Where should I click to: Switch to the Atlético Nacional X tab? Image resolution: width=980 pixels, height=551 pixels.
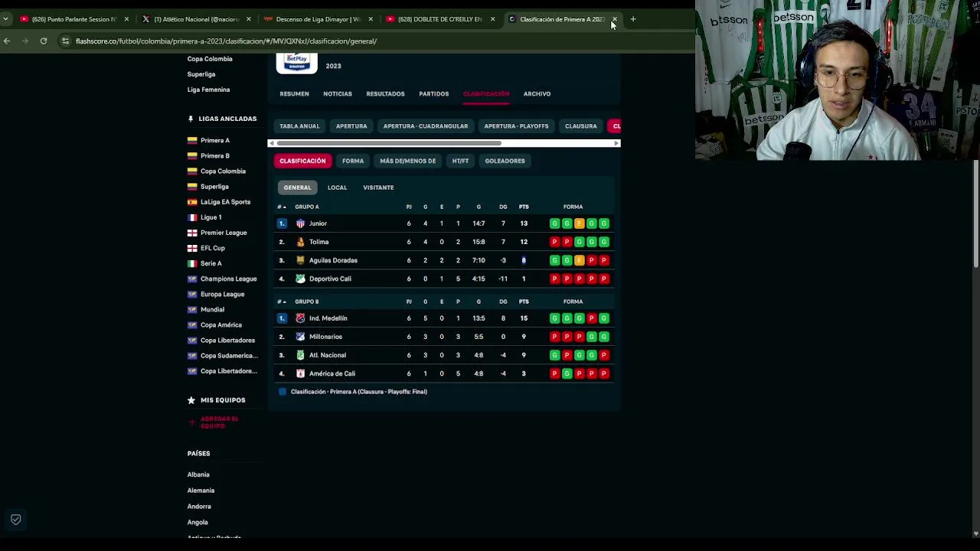[x=196, y=19]
